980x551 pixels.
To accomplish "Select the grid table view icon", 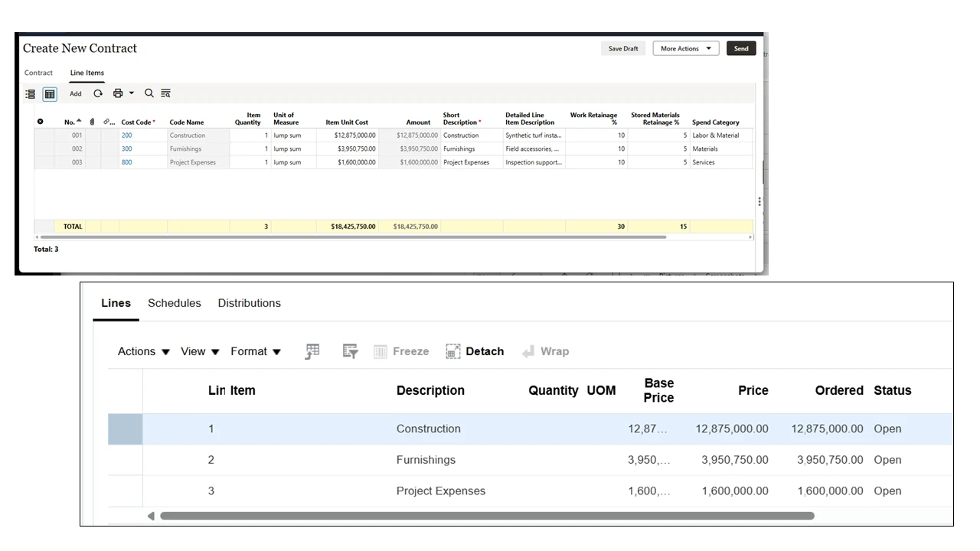I will pos(50,94).
